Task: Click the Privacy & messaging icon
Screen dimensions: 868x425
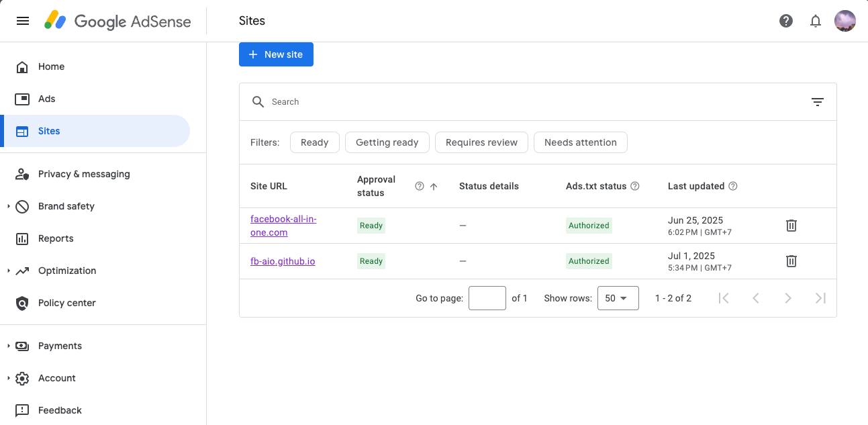Action: [22, 174]
